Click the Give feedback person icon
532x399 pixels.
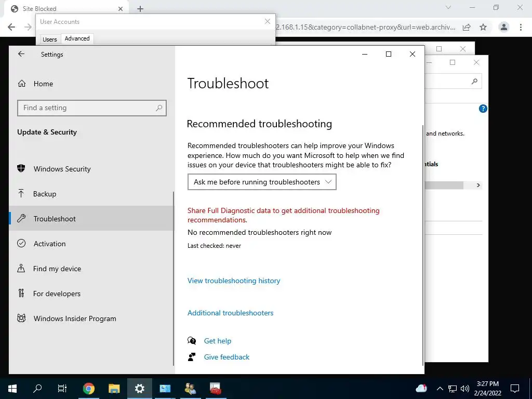tap(192, 357)
